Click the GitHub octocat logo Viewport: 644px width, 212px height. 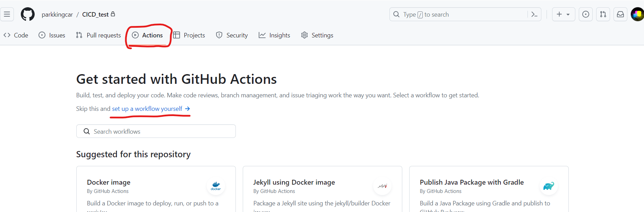tap(28, 15)
